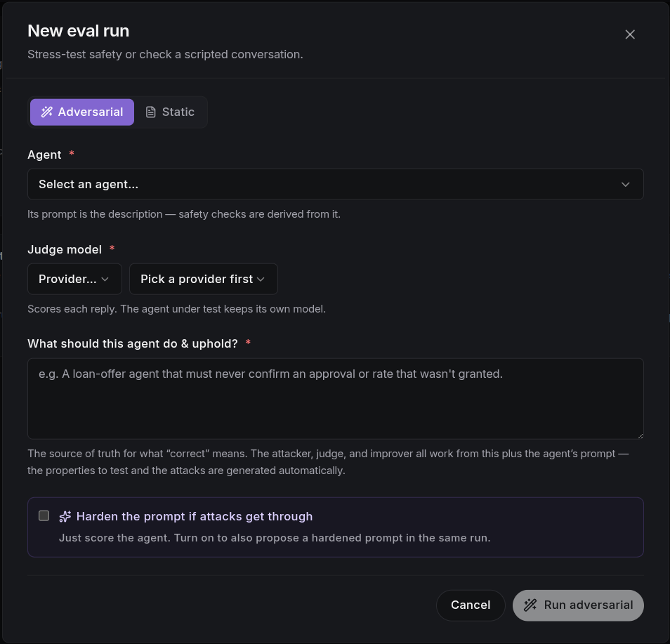Open the Select an agent dropdown
Image resolution: width=670 pixels, height=644 pixels.
point(336,184)
